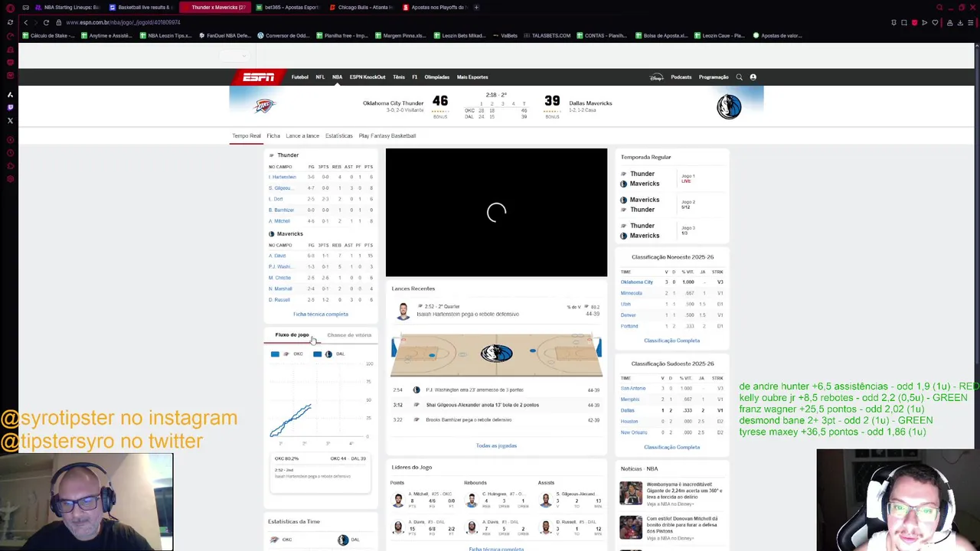Open the NFL menu in ESPN nav
Image resolution: width=980 pixels, height=551 pixels.
320,77
